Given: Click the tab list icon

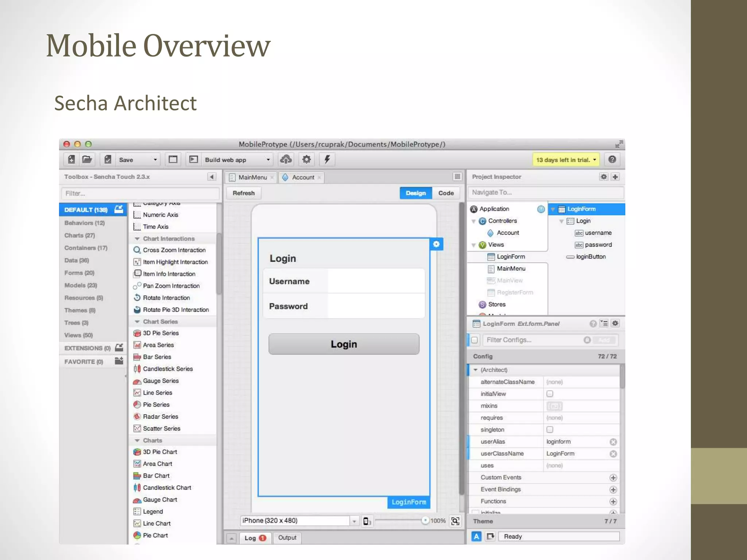Looking at the screenshot, I should 457,177.
